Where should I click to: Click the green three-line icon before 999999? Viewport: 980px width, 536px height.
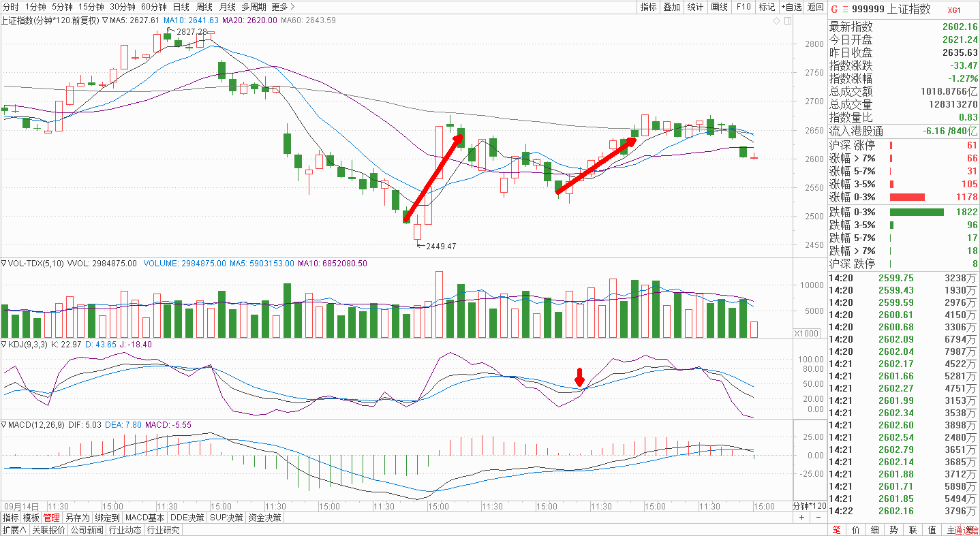[x=846, y=10]
